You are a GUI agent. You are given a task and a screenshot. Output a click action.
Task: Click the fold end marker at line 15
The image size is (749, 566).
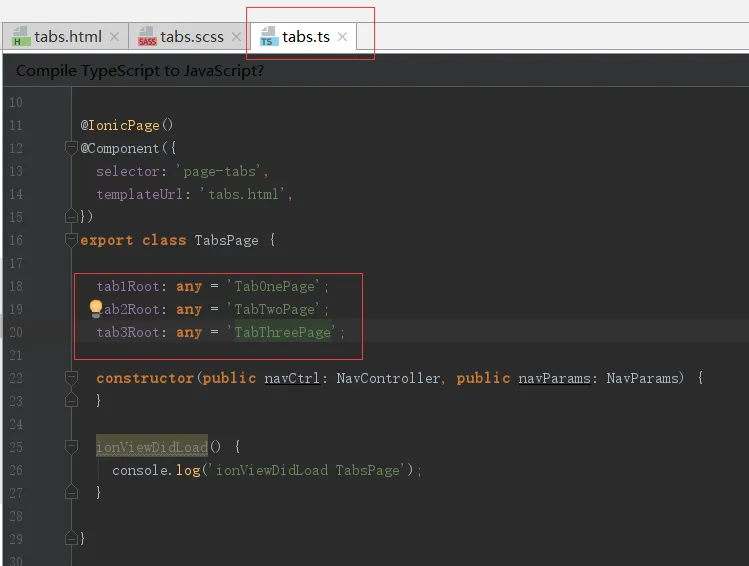(x=71, y=216)
